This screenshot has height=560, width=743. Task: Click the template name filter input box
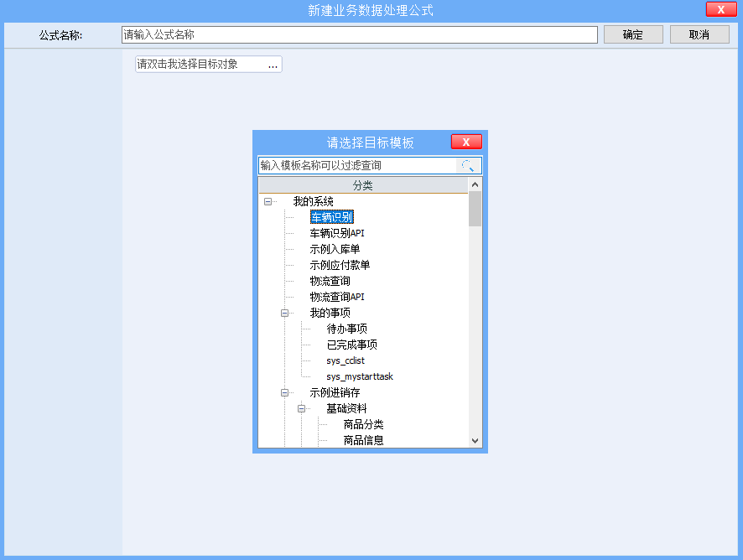tap(358, 165)
